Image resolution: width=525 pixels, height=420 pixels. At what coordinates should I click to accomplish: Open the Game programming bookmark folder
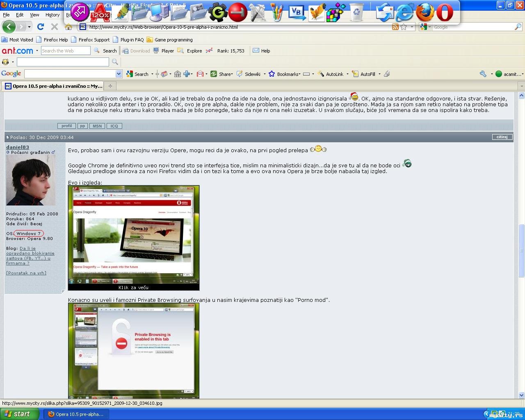tap(169, 40)
